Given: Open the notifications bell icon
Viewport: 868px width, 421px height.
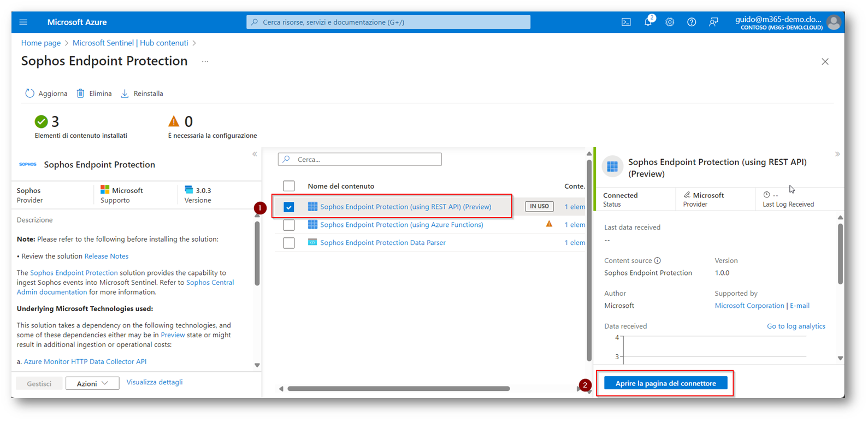Looking at the screenshot, I should 648,22.
